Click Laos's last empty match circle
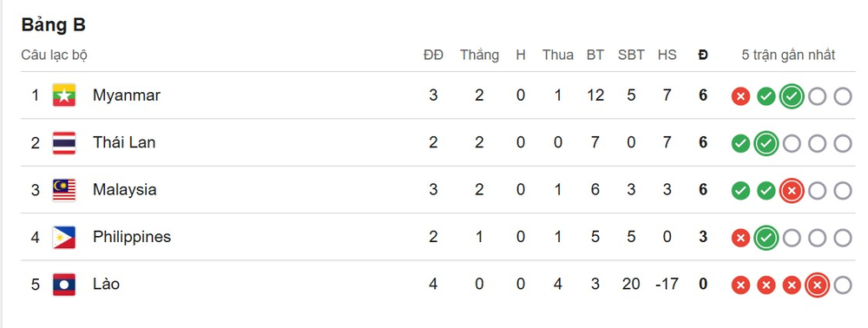Image resolution: width=868 pixels, height=328 pixels. point(843,285)
